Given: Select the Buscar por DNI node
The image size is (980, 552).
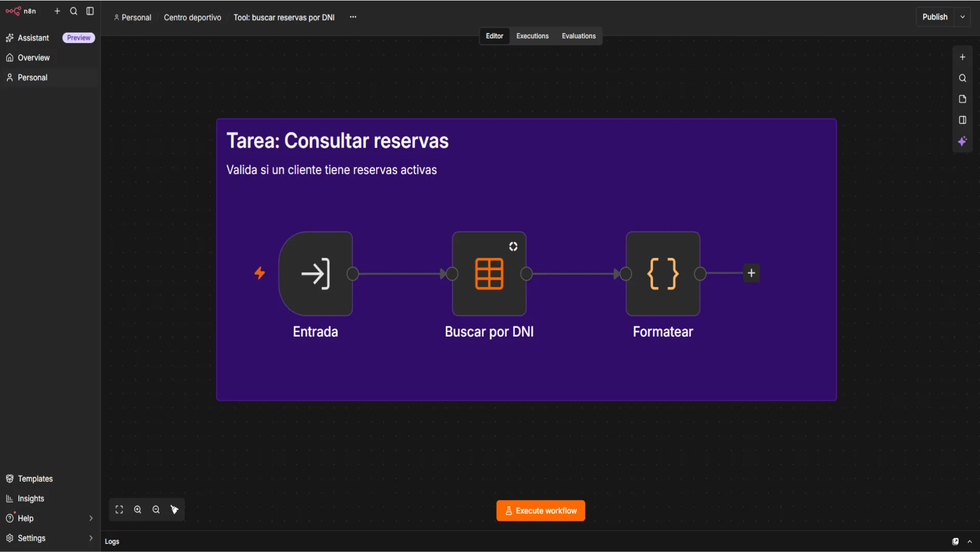Looking at the screenshot, I should pos(489,274).
